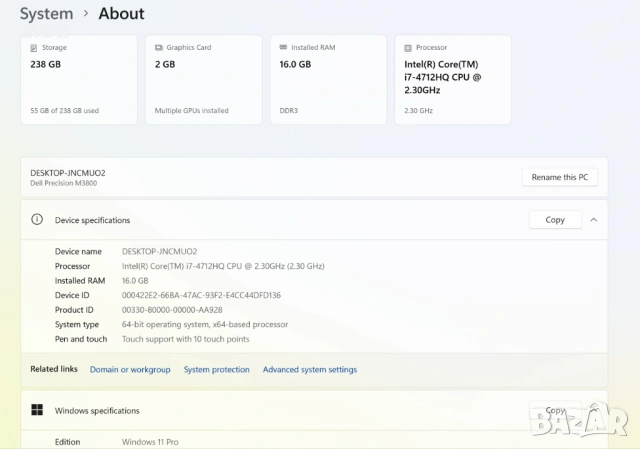640x449 pixels.
Task: Open System protection link
Action: point(216,369)
